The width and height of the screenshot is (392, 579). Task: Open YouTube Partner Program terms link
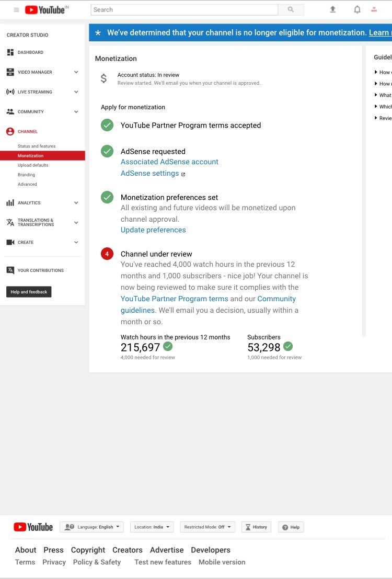[174, 299]
